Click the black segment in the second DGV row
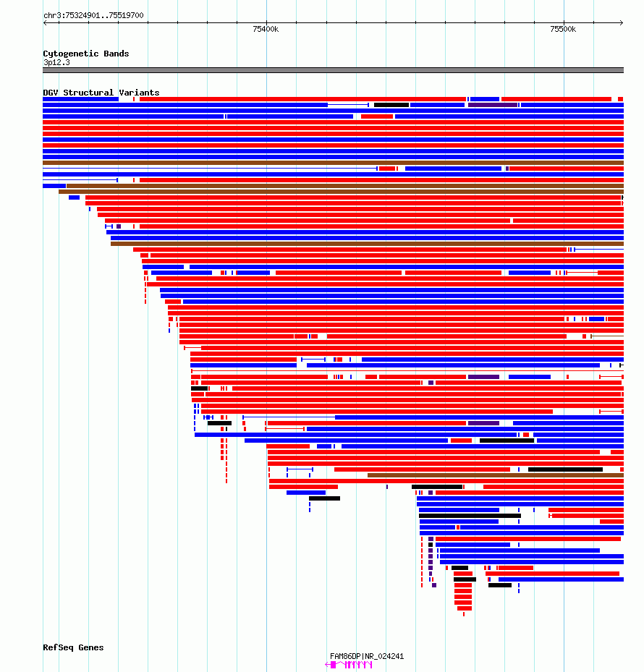The image size is (644, 672). 391,105
